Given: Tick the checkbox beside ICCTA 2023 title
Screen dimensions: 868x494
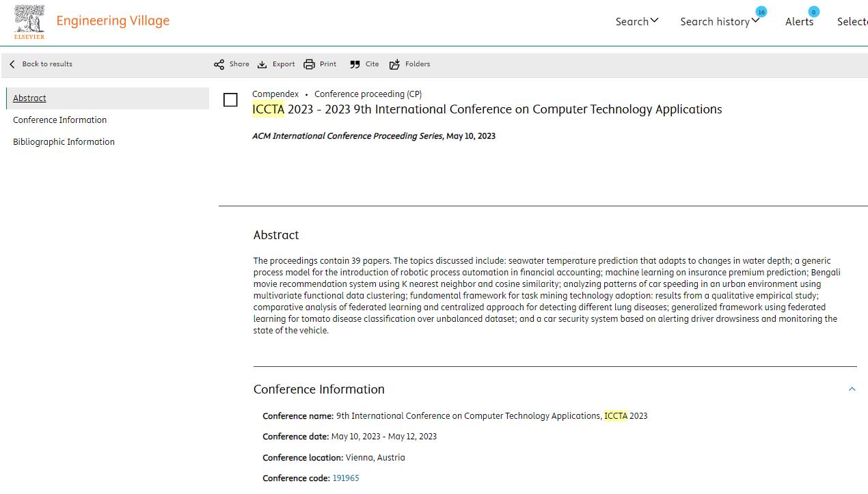Looking at the screenshot, I should click(230, 100).
